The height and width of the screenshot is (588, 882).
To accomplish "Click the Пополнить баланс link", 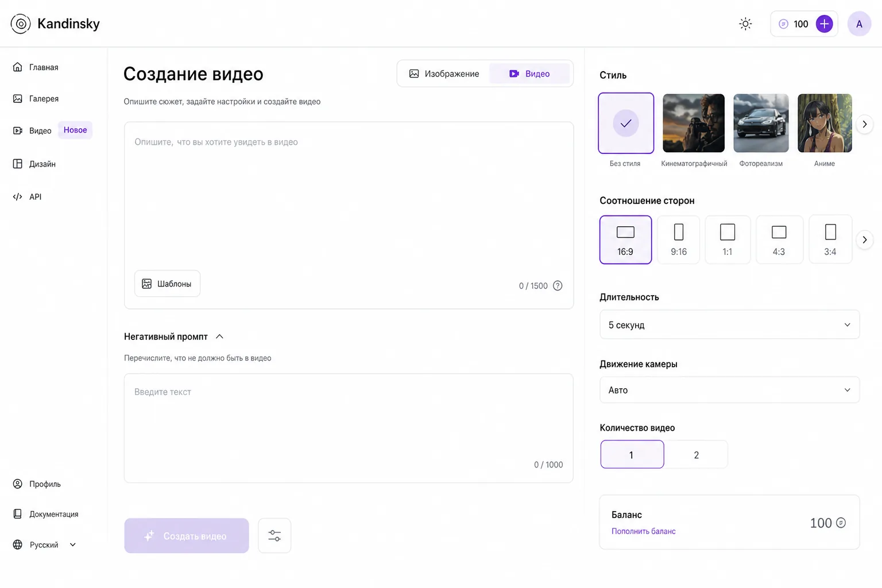I will pyautogui.click(x=643, y=531).
